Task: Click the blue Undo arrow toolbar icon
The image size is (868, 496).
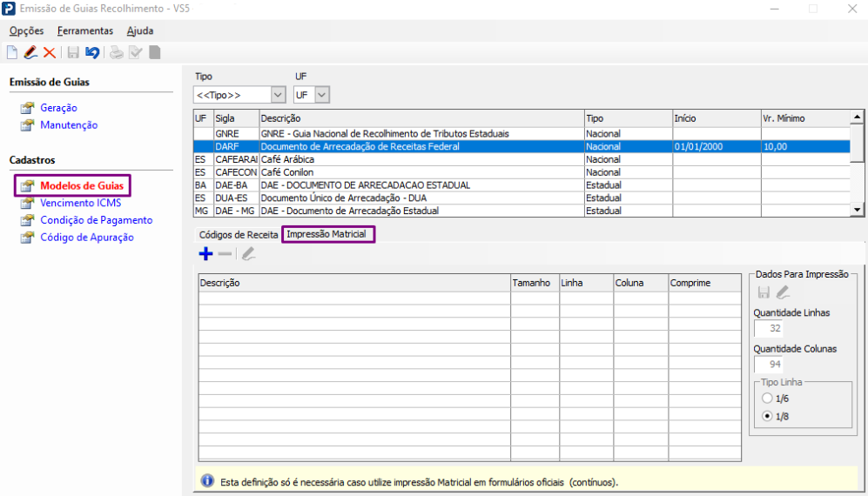Action: pyautogui.click(x=92, y=52)
